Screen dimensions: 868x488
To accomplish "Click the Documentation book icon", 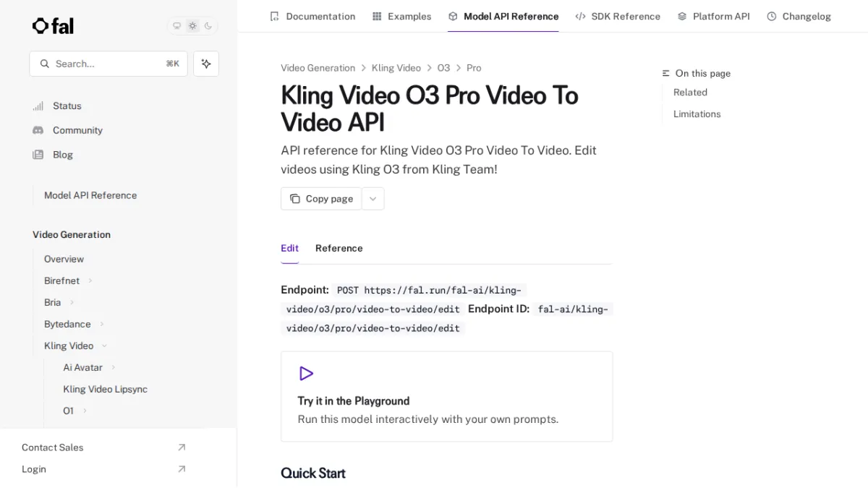I will (274, 16).
